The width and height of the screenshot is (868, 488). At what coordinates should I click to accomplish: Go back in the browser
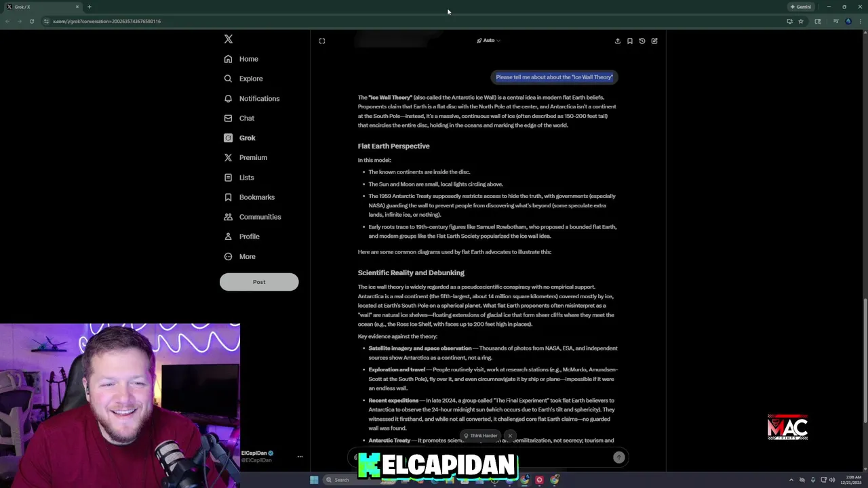(7, 21)
